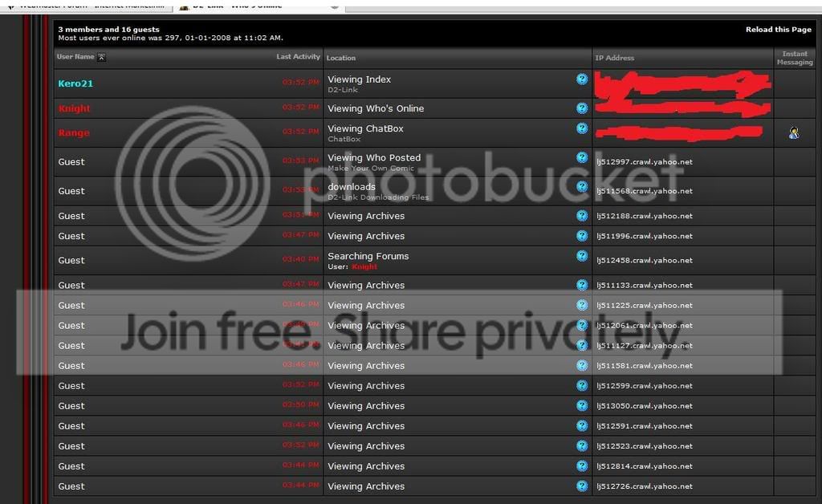
Task: Open the Make Your Own Comic thread
Action: [x=371, y=169]
